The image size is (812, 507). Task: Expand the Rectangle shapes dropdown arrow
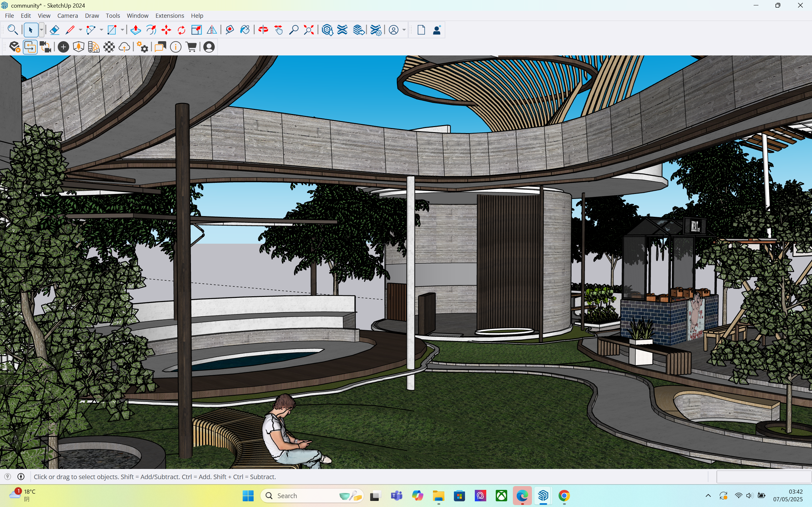pyautogui.click(x=122, y=30)
